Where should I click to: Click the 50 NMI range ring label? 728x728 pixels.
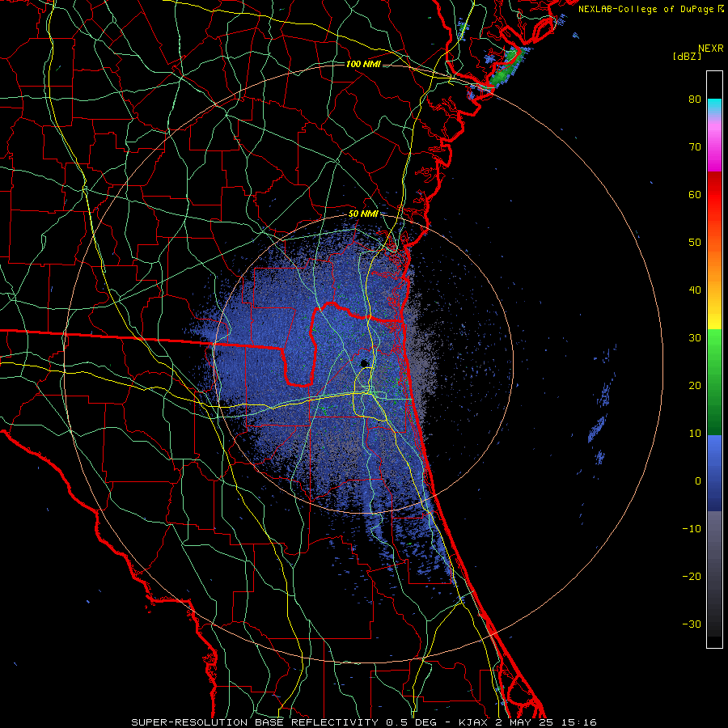363,214
